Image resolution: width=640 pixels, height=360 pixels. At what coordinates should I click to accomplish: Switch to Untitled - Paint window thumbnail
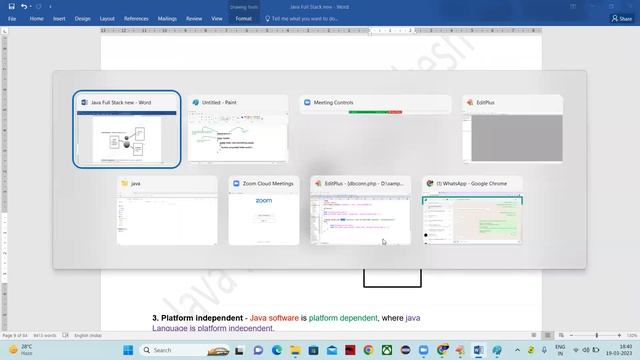tap(238, 129)
